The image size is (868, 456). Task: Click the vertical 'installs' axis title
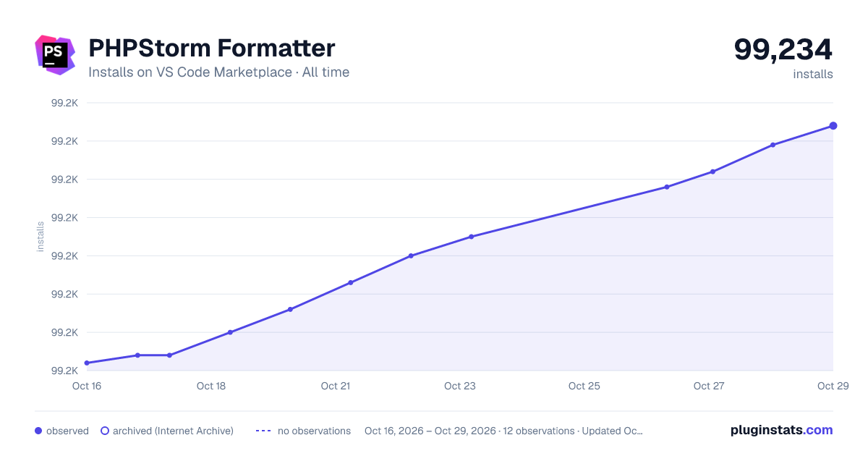coord(41,237)
